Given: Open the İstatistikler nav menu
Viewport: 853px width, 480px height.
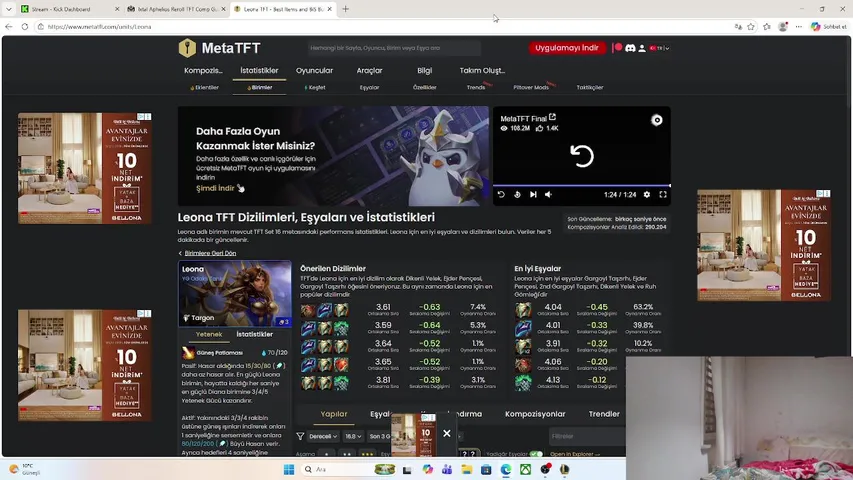Looking at the screenshot, I should (x=259, y=70).
